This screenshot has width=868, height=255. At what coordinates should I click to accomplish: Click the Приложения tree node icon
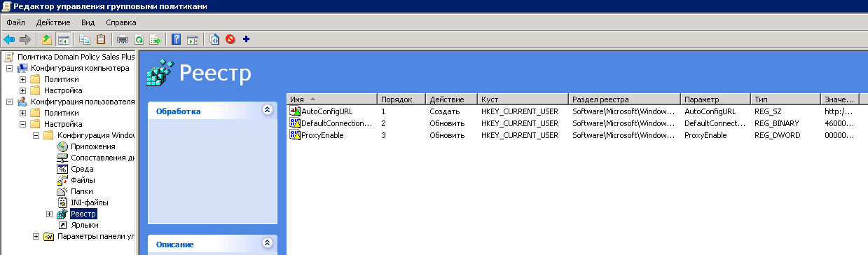coord(62,146)
